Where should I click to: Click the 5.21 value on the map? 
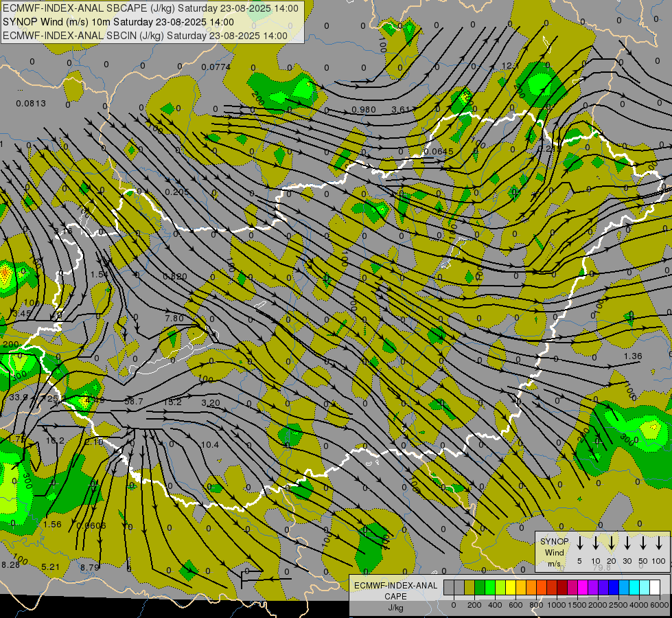[x=51, y=567]
